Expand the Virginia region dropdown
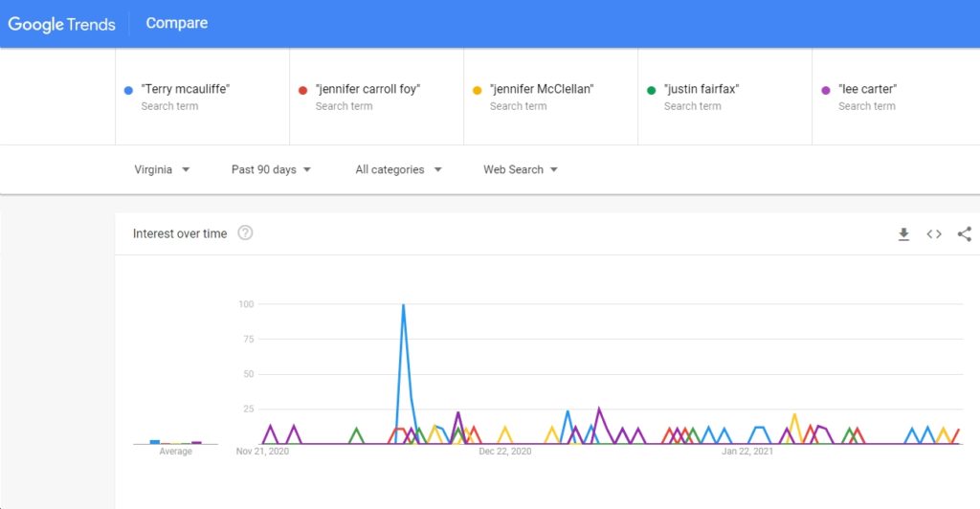 point(162,170)
